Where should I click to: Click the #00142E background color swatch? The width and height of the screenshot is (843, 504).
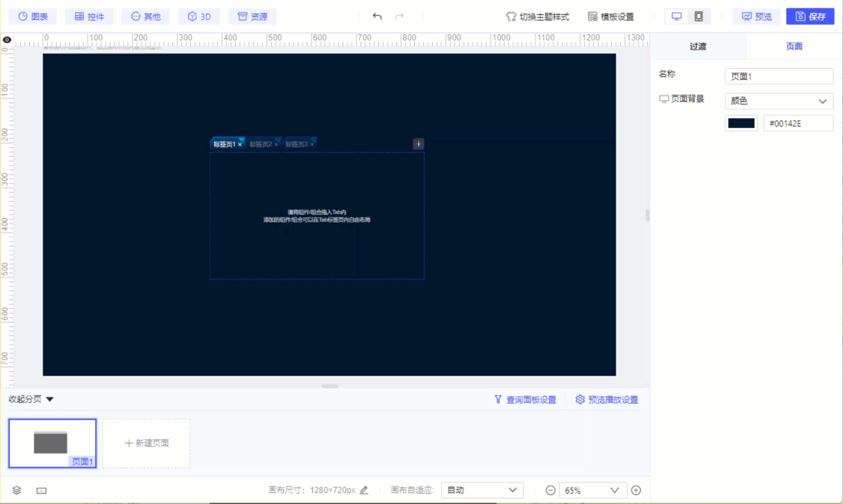point(741,123)
